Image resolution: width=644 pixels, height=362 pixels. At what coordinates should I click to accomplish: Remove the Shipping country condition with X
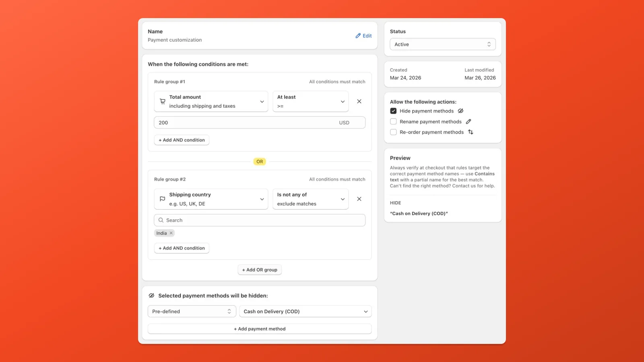pyautogui.click(x=359, y=199)
